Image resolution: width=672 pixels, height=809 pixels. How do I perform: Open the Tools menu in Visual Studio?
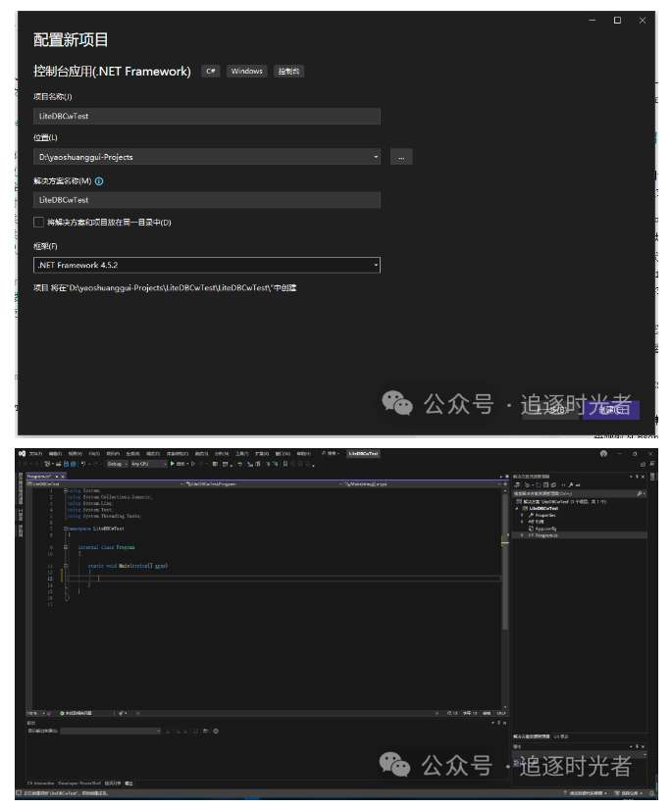(x=241, y=453)
